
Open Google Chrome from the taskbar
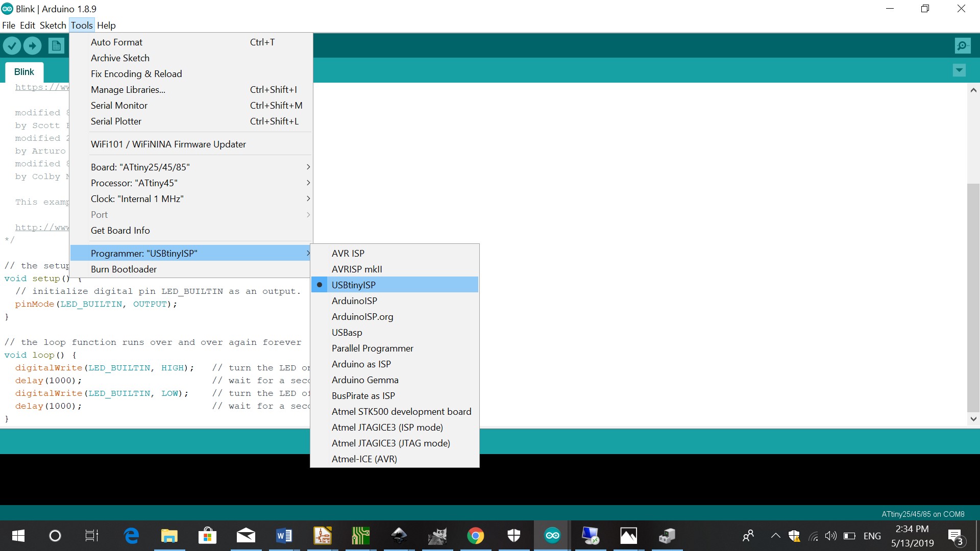[475, 536]
